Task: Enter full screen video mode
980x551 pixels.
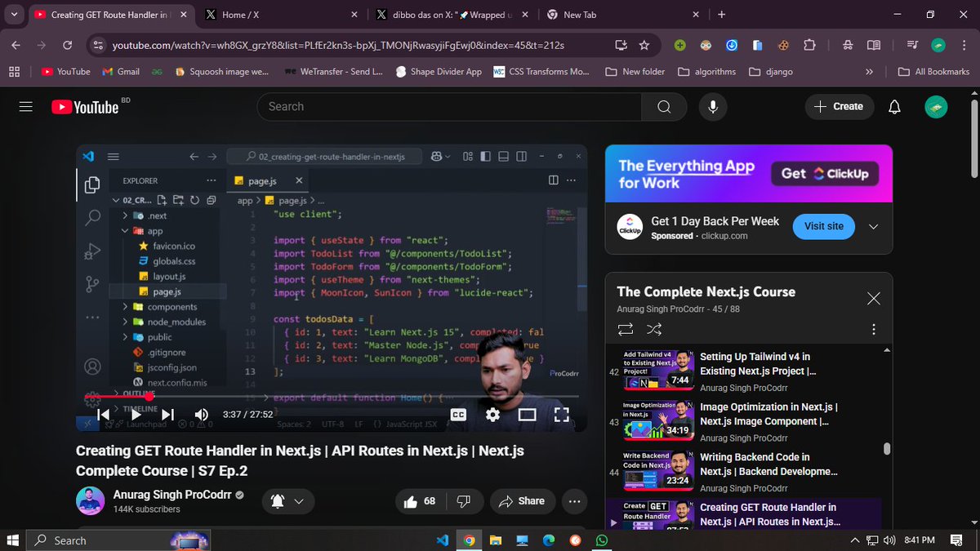Action: 562,415
